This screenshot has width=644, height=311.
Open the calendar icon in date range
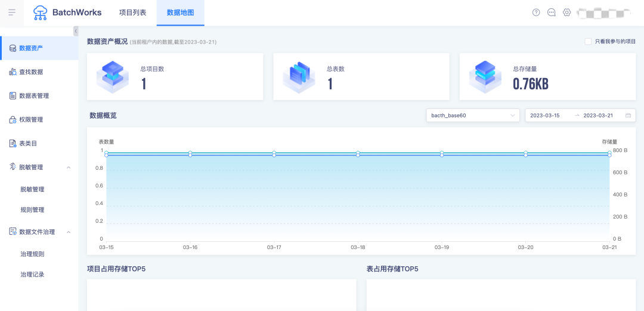tap(628, 116)
